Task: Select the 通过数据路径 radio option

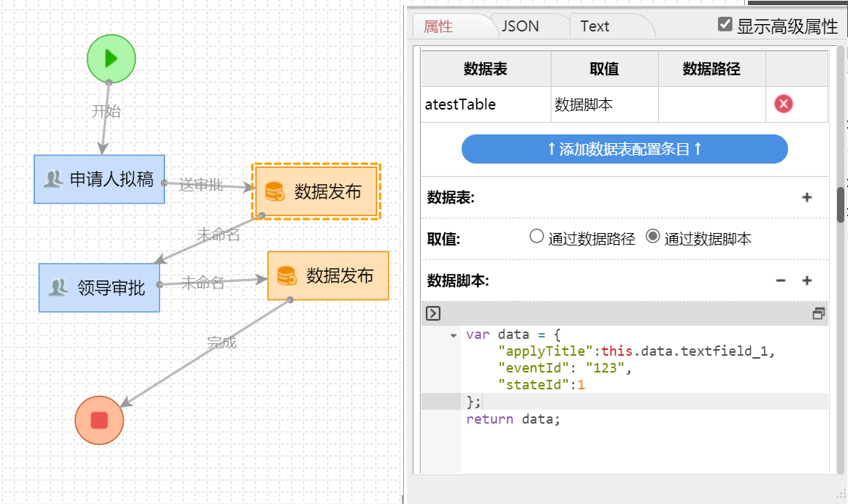Action: click(537, 237)
